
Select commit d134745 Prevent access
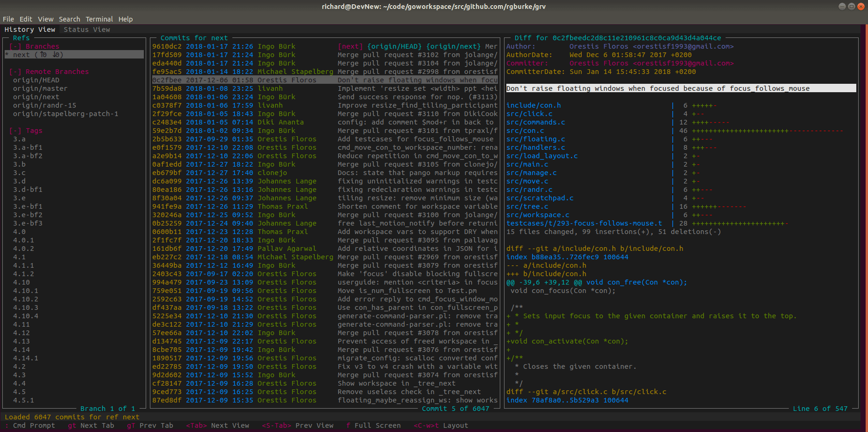[325, 341]
